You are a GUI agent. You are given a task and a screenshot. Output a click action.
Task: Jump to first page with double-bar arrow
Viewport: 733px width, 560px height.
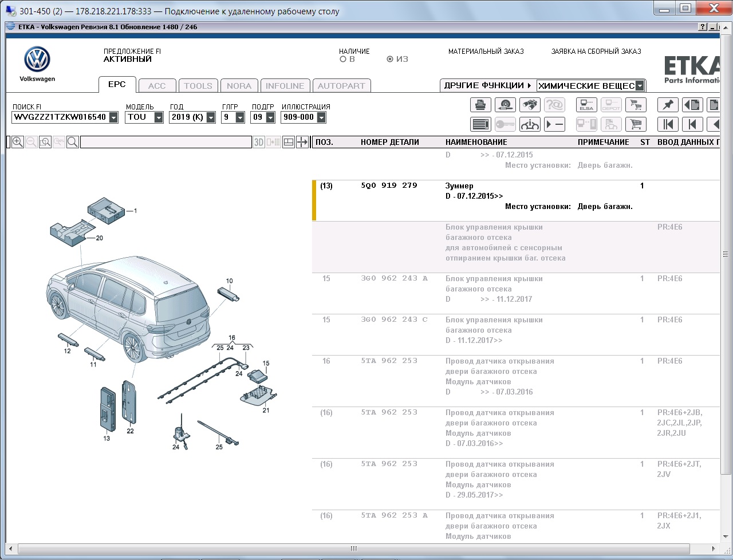tap(668, 124)
